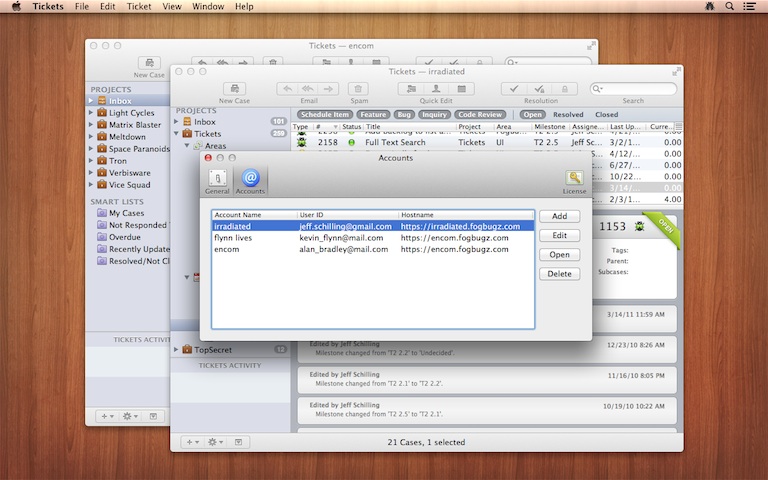The width and height of the screenshot is (768, 480).
Task: Click the License icon in Accounts window
Action: pyautogui.click(x=574, y=179)
